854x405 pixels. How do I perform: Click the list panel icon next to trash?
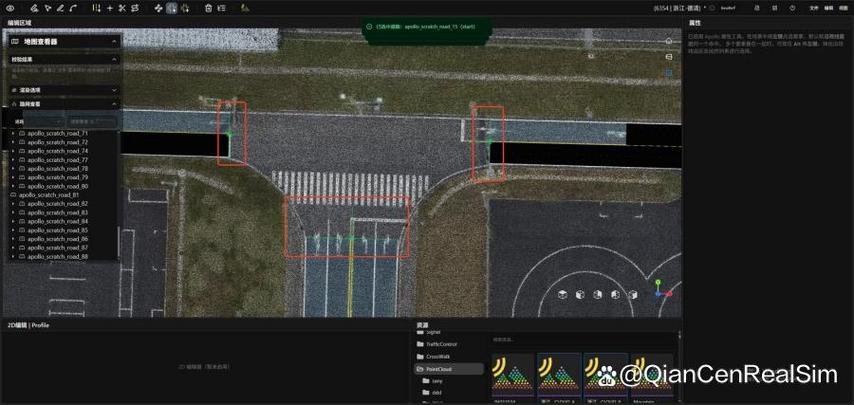[221, 8]
